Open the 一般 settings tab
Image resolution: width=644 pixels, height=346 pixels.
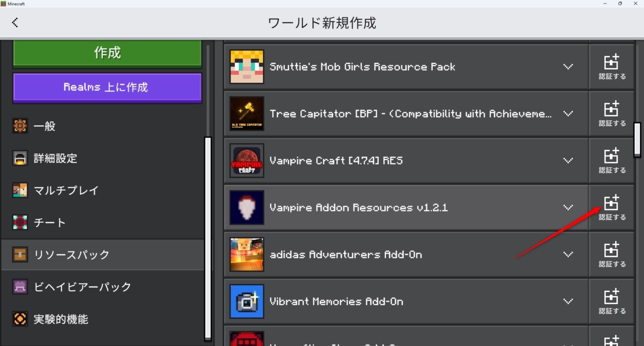[x=103, y=126]
